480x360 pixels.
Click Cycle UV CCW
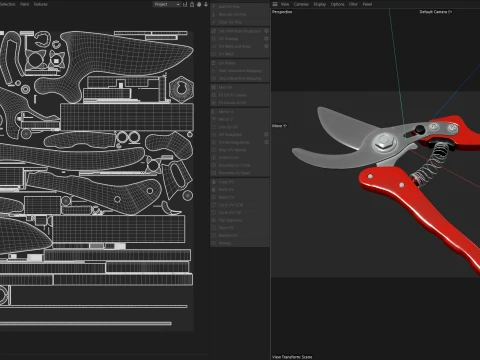coord(240,205)
